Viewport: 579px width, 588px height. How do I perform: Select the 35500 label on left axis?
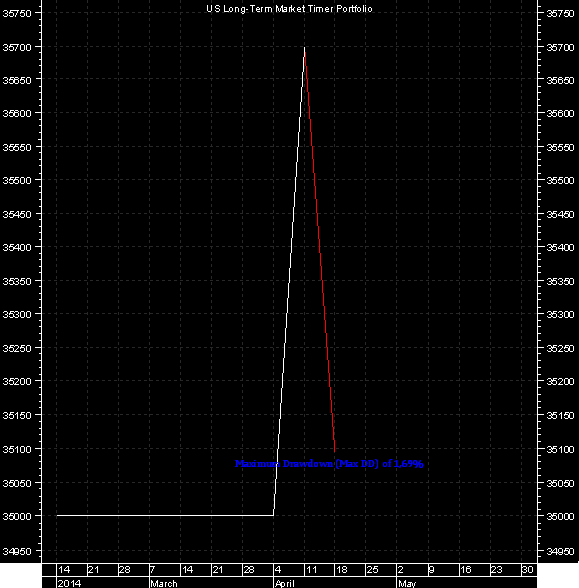17,180
